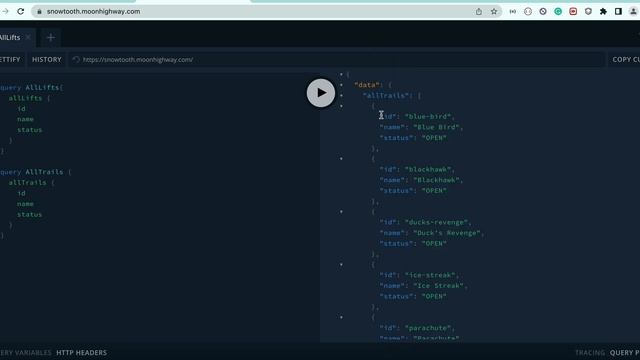640x360 pixels.
Task: Collapse the "data" object
Action: (x=341, y=85)
